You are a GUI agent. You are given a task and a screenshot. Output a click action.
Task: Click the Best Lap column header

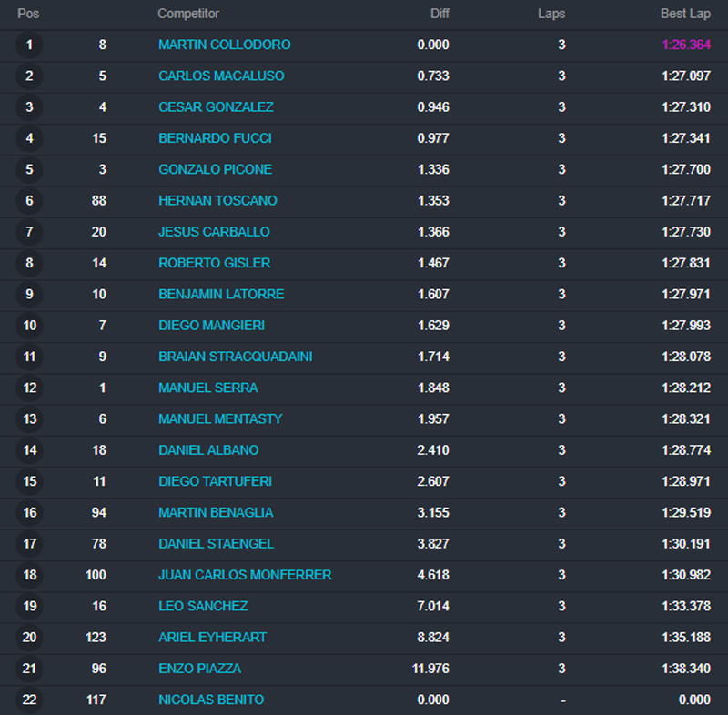click(x=685, y=14)
